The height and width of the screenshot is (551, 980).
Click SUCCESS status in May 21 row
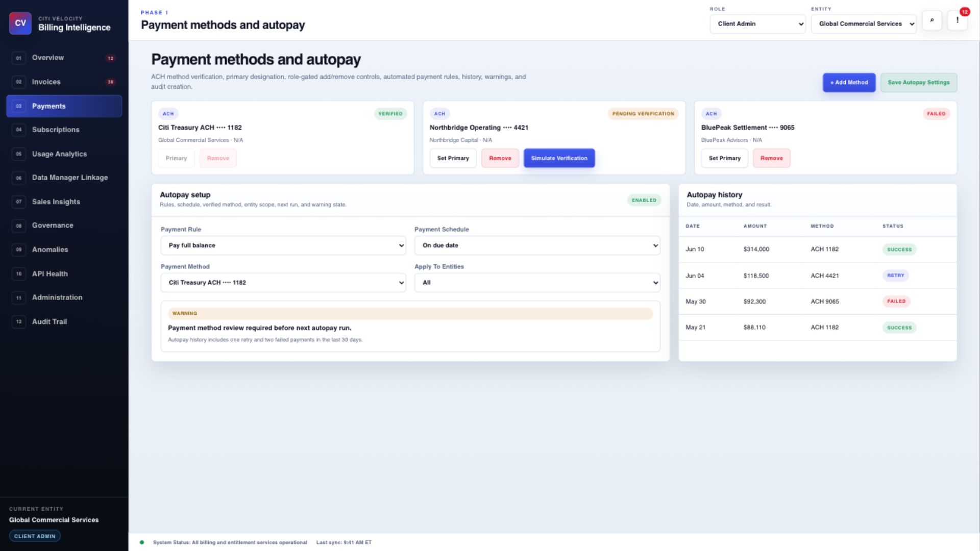[x=899, y=328]
